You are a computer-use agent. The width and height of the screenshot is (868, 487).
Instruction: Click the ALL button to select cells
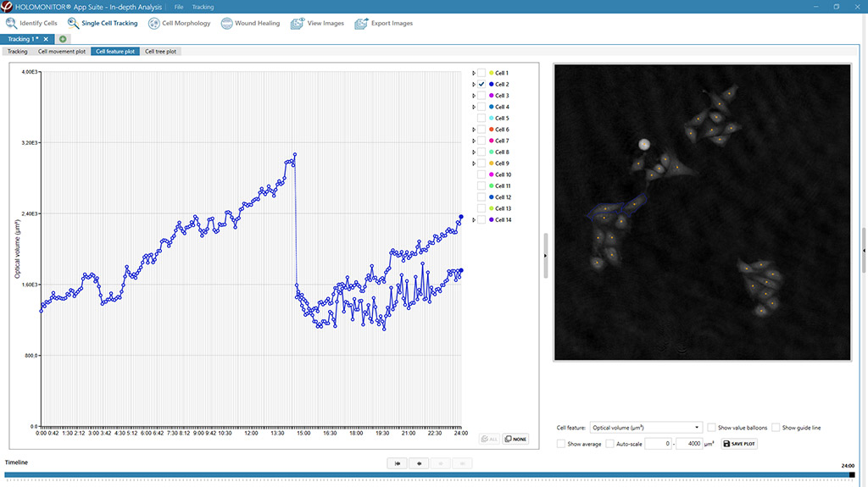tap(489, 439)
